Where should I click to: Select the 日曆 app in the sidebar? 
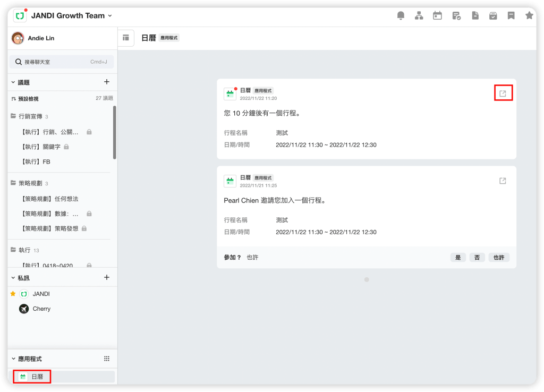click(x=63, y=377)
